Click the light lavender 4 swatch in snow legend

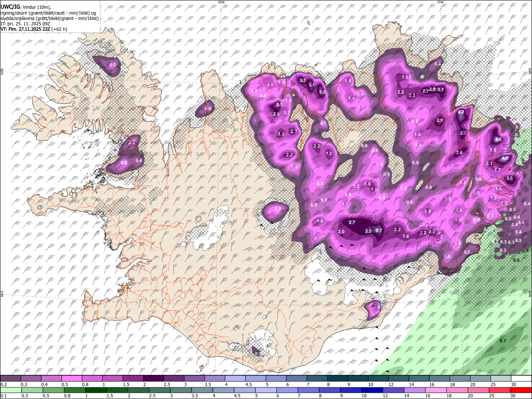click(x=234, y=378)
